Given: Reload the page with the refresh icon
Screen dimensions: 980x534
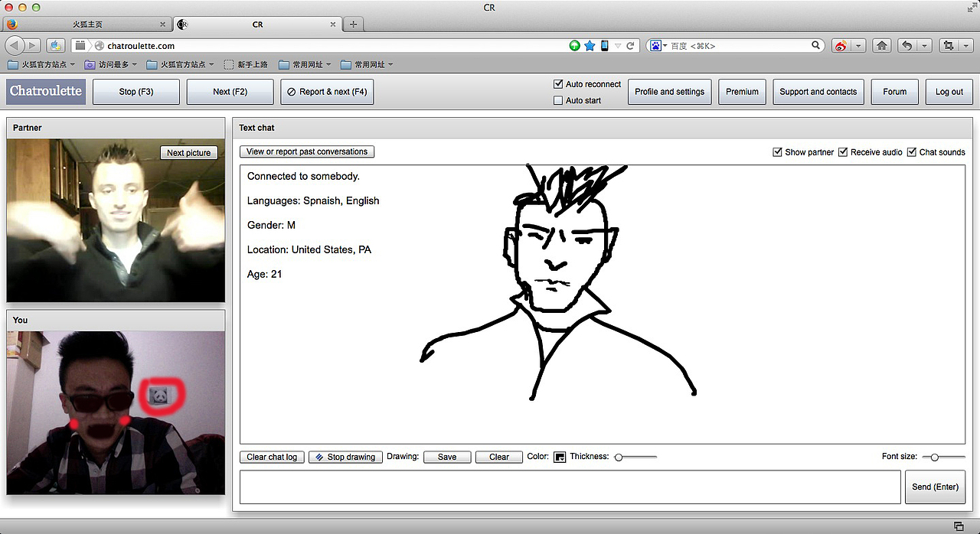Looking at the screenshot, I should coord(631,46).
